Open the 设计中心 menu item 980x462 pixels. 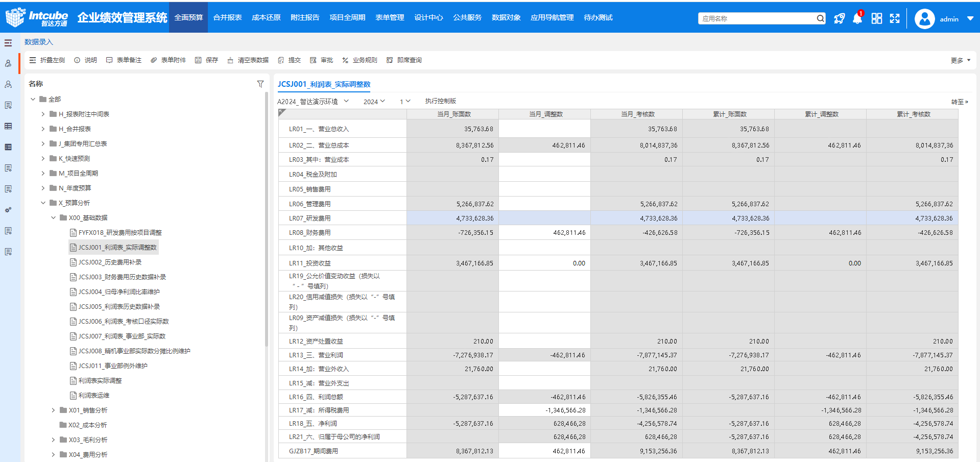tap(428, 17)
